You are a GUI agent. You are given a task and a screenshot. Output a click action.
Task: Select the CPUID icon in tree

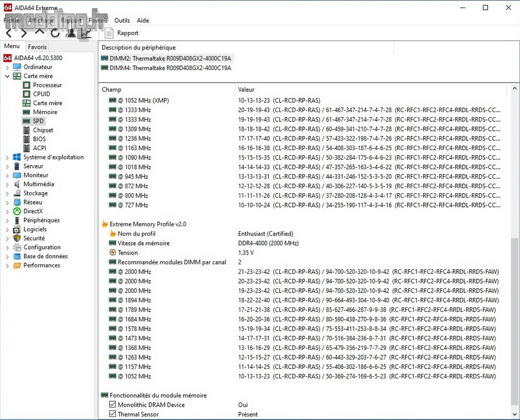pos(26,94)
